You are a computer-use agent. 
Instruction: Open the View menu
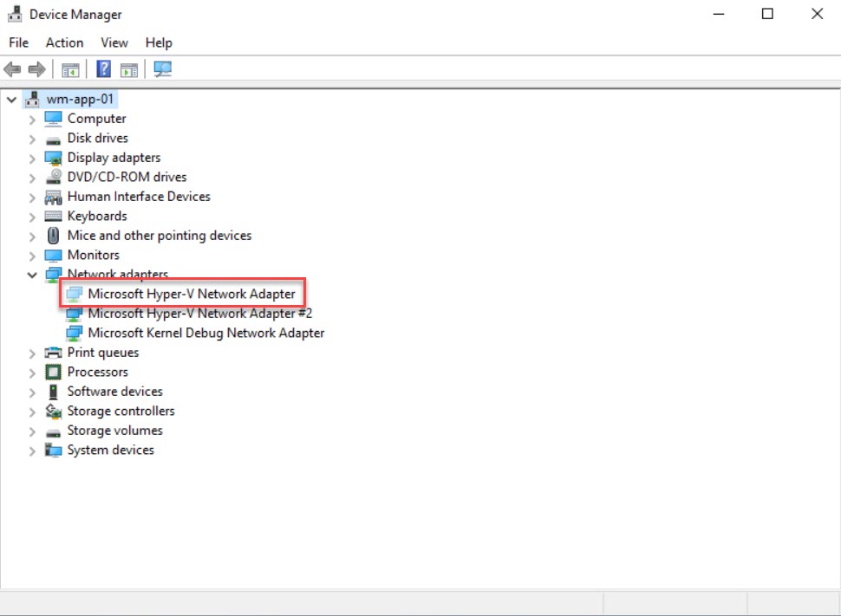(114, 42)
